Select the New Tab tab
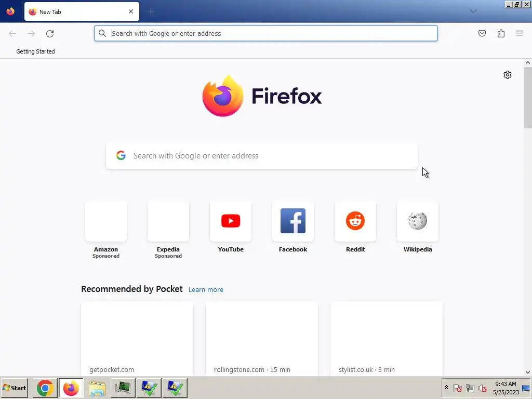Screen dimensions: 532x399 click(x=82, y=11)
